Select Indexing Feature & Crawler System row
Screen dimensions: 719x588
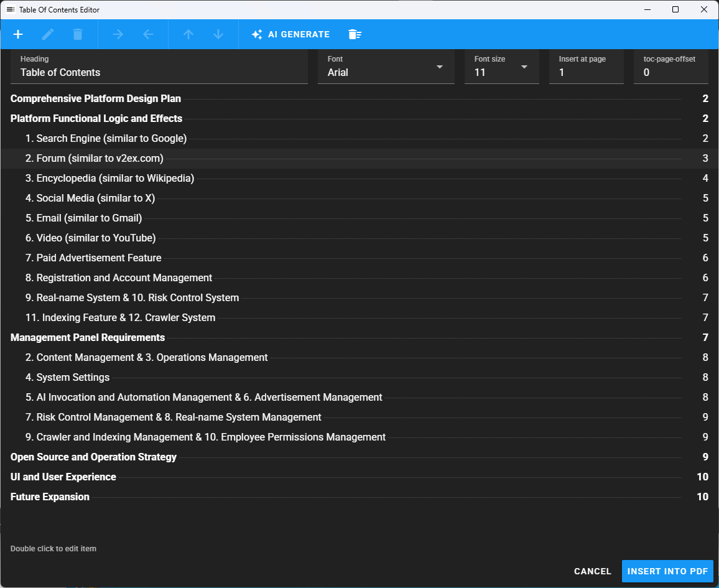point(359,317)
